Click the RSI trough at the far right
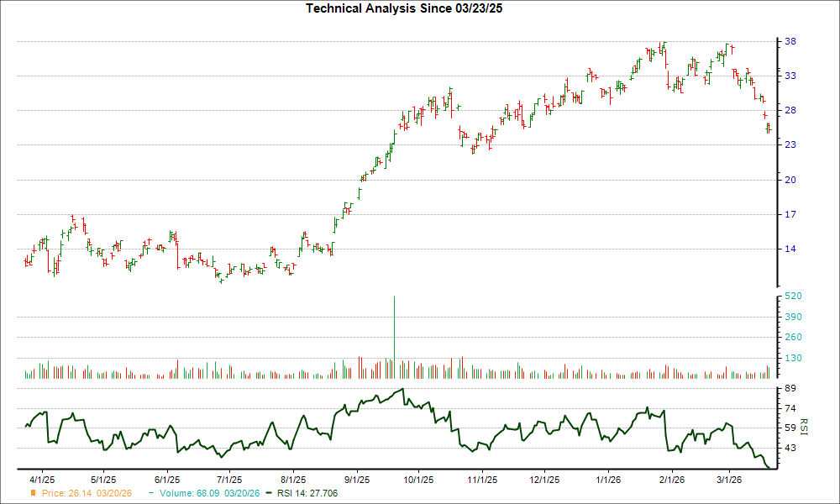The height and width of the screenshot is (504, 840). (769, 465)
